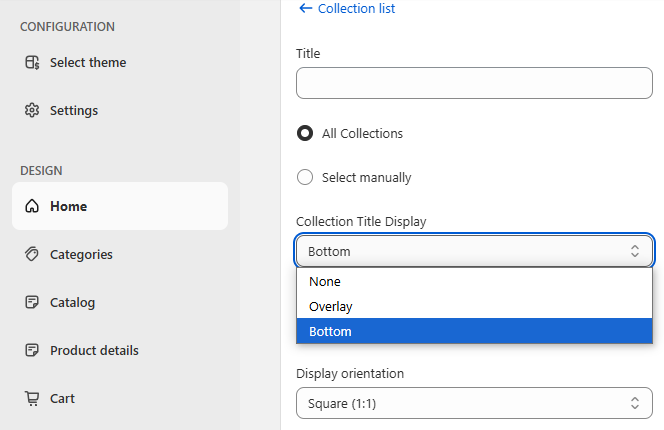Select the All Collections radio button
The width and height of the screenshot is (664, 430).
[x=305, y=133]
